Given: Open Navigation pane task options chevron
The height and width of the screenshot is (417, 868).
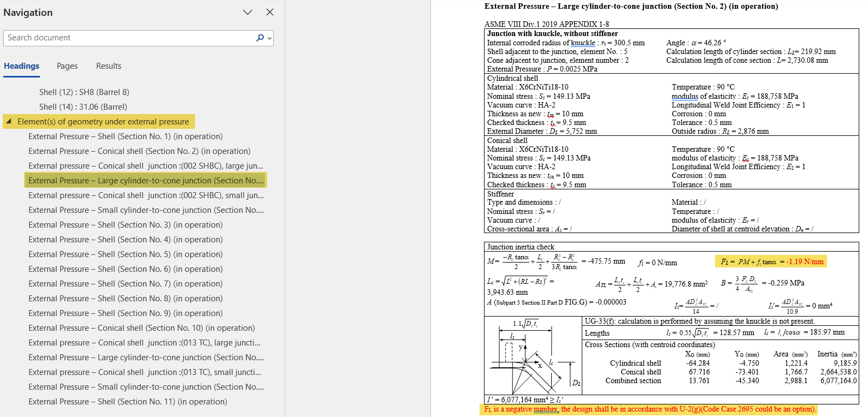Looking at the screenshot, I should click(x=247, y=12).
